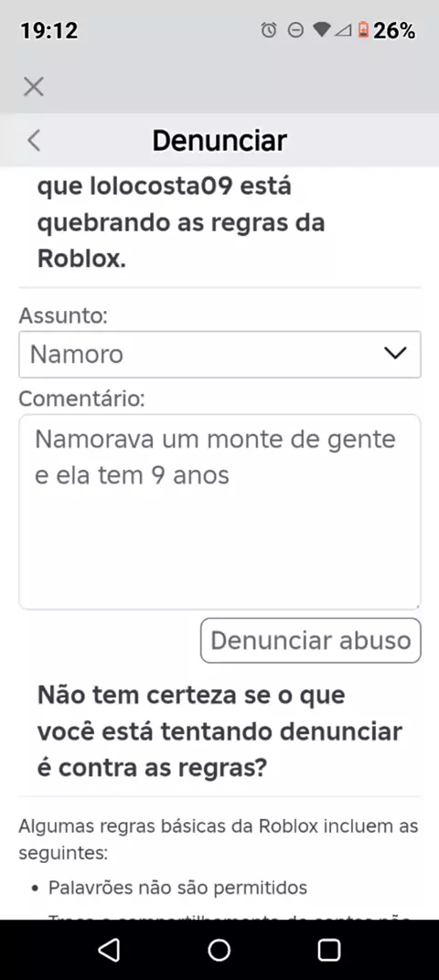
Task: Tap the Denunciar page title
Action: point(219,141)
